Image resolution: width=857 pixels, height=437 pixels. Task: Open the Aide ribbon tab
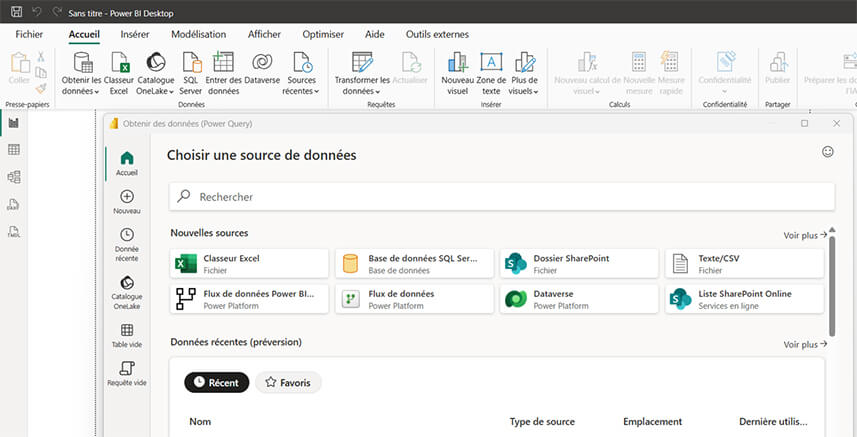tap(374, 34)
